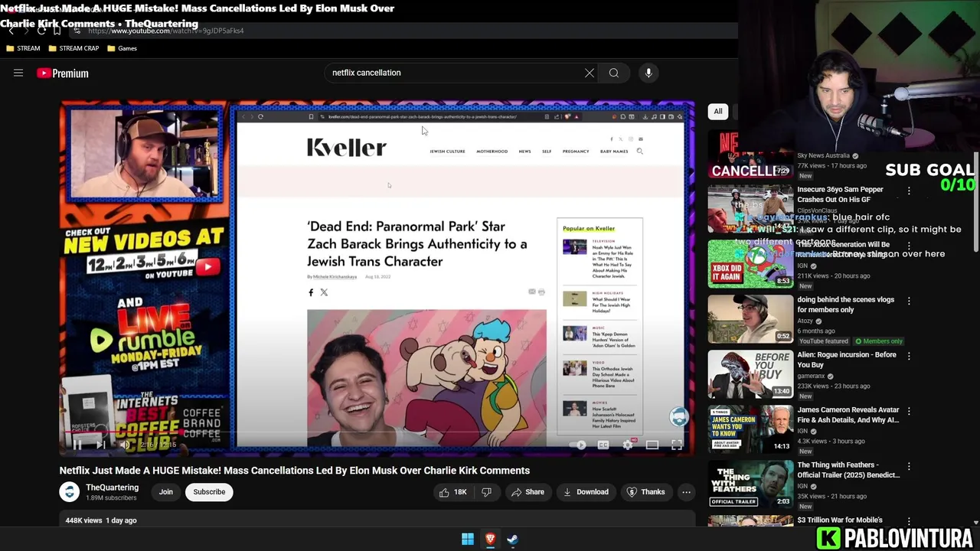
Task: Toggle closed captions CC button
Action: click(x=603, y=445)
